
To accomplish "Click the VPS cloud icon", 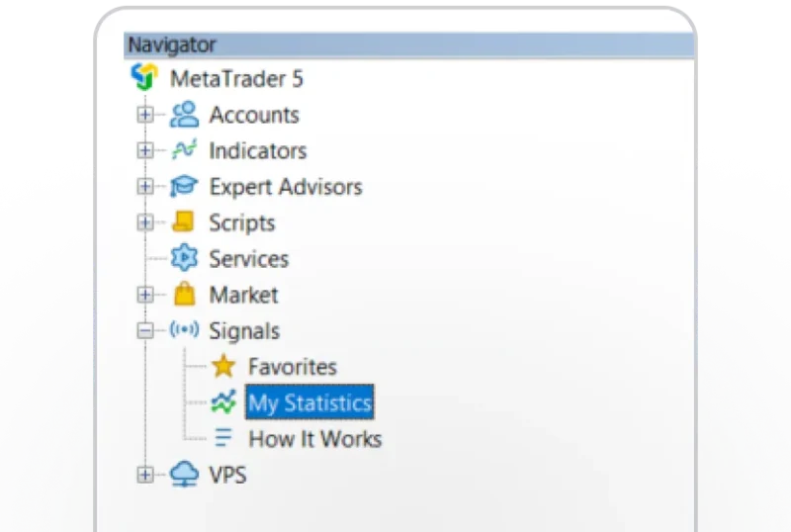I will coord(184,474).
